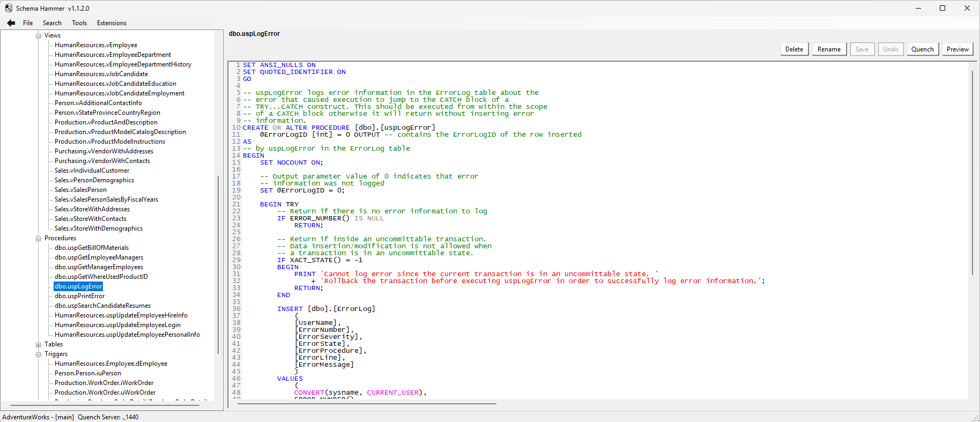This screenshot has width=980, height=422.
Task: Select HumanResources.vEmployeeDepartmentHistory view
Action: (123, 64)
